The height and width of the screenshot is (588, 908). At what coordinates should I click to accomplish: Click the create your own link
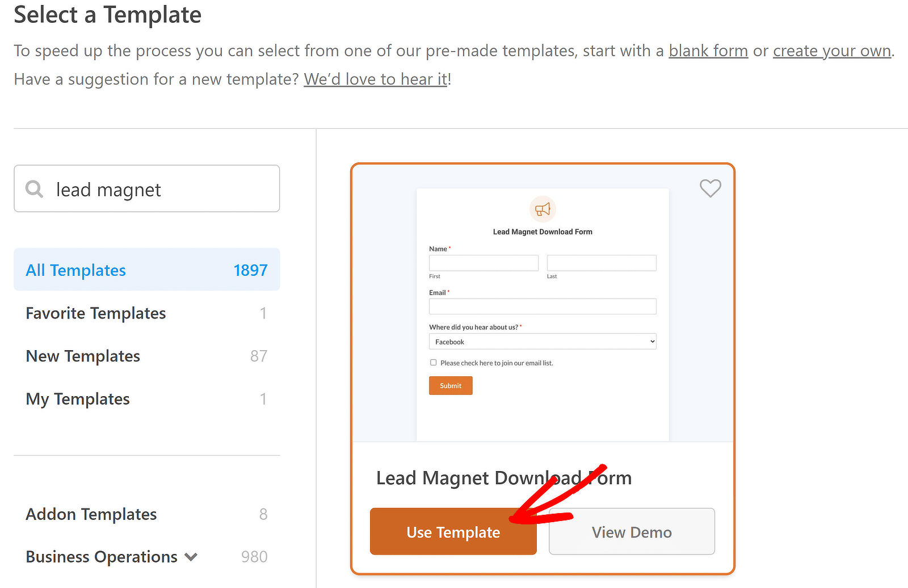coord(831,51)
